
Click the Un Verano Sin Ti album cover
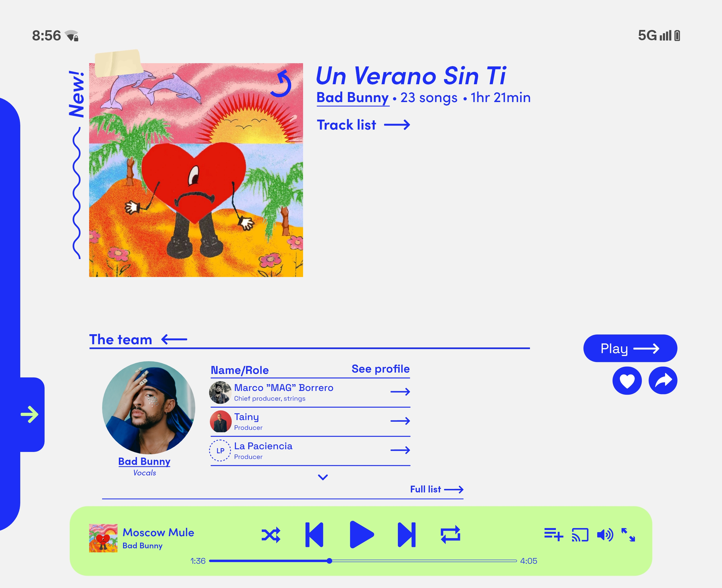(196, 170)
